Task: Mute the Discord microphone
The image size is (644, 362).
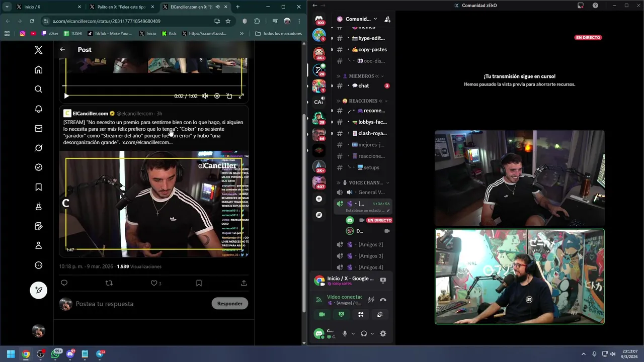Action: 345,334
